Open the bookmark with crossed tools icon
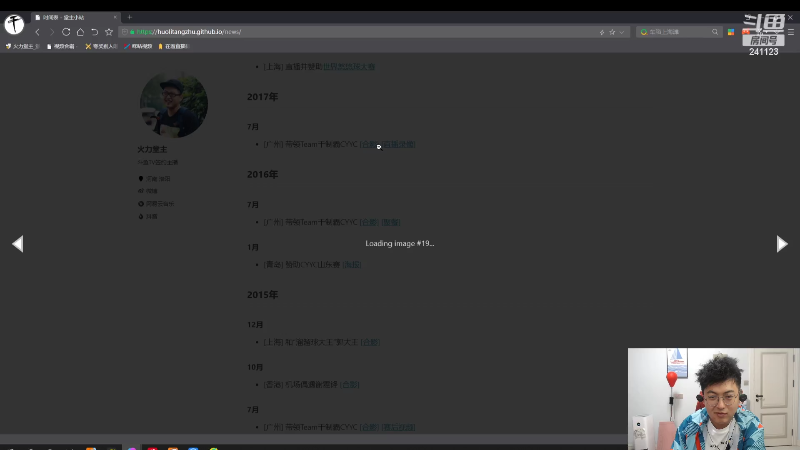This screenshot has height=450, width=800. click(x=101, y=46)
